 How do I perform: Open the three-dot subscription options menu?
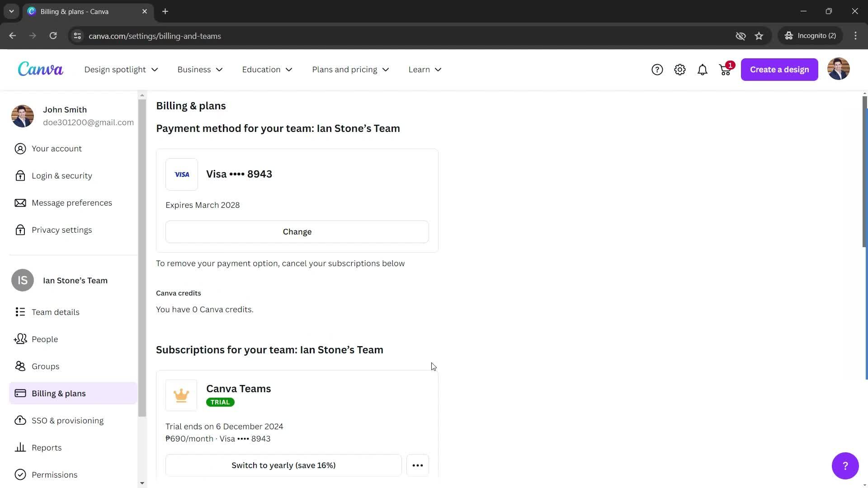(418, 465)
